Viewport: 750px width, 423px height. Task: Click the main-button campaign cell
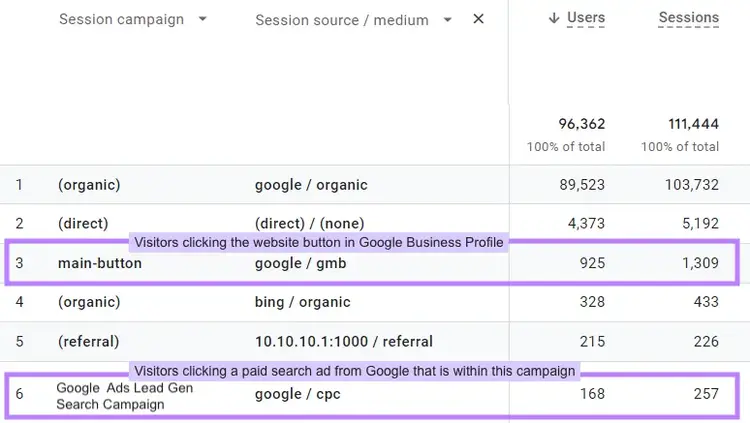click(x=99, y=263)
